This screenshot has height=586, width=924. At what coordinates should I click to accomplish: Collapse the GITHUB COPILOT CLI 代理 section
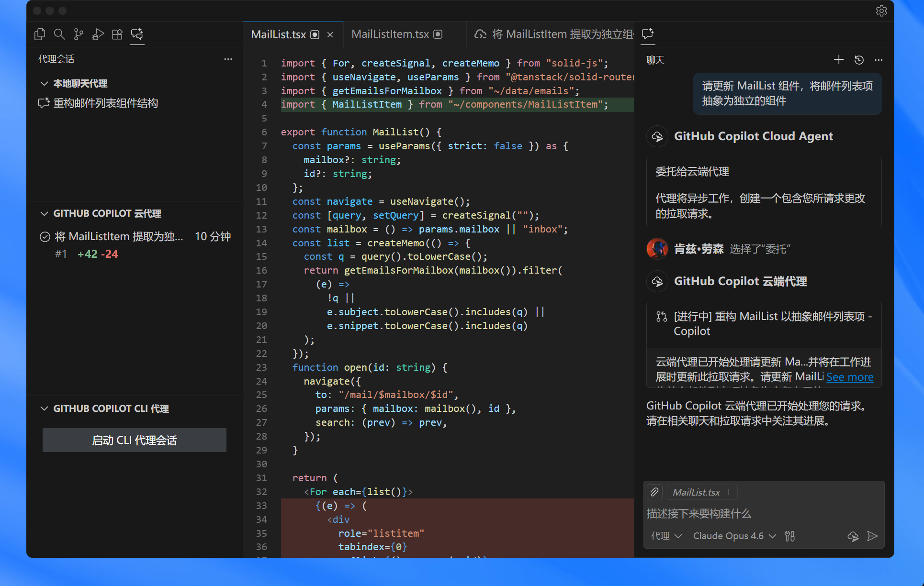[x=44, y=409]
